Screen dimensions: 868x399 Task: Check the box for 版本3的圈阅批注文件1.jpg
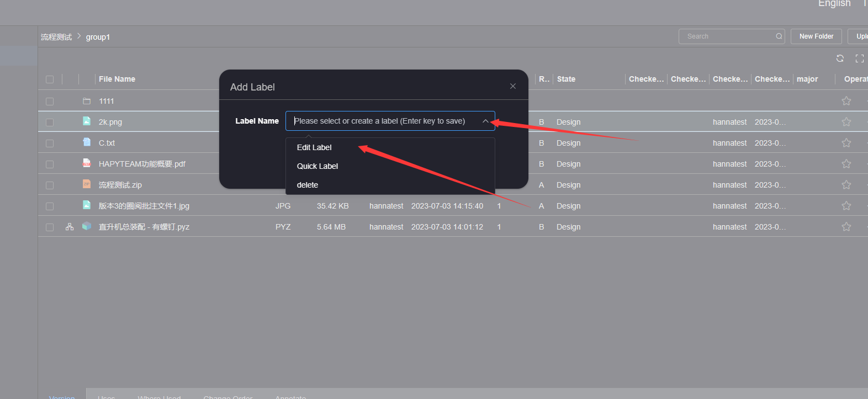50,206
